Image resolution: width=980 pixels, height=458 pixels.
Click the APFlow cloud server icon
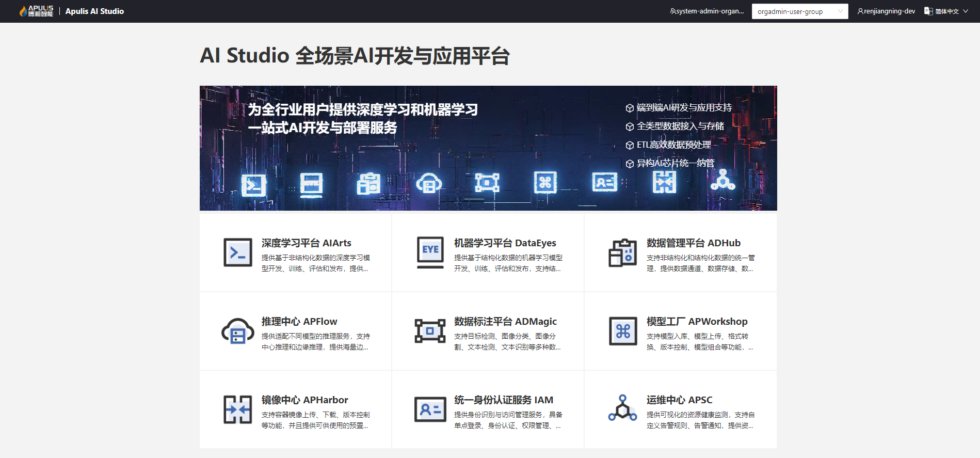pos(238,331)
